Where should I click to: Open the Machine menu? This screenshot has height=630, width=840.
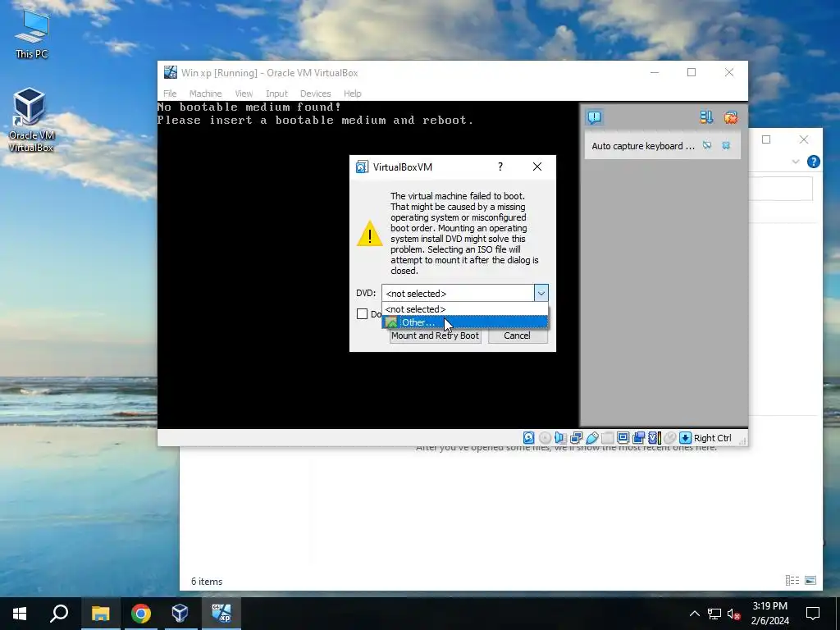[205, 94]
